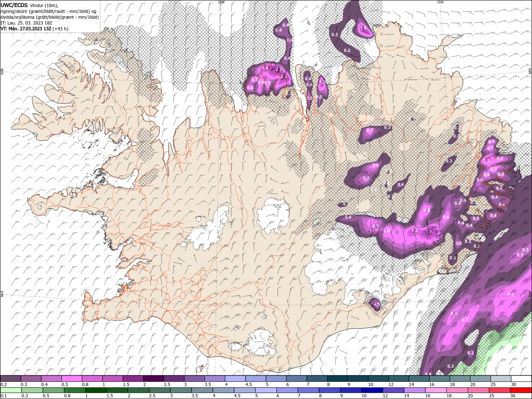Pick the light pink rain swatch for 16–18 mm

436,390
